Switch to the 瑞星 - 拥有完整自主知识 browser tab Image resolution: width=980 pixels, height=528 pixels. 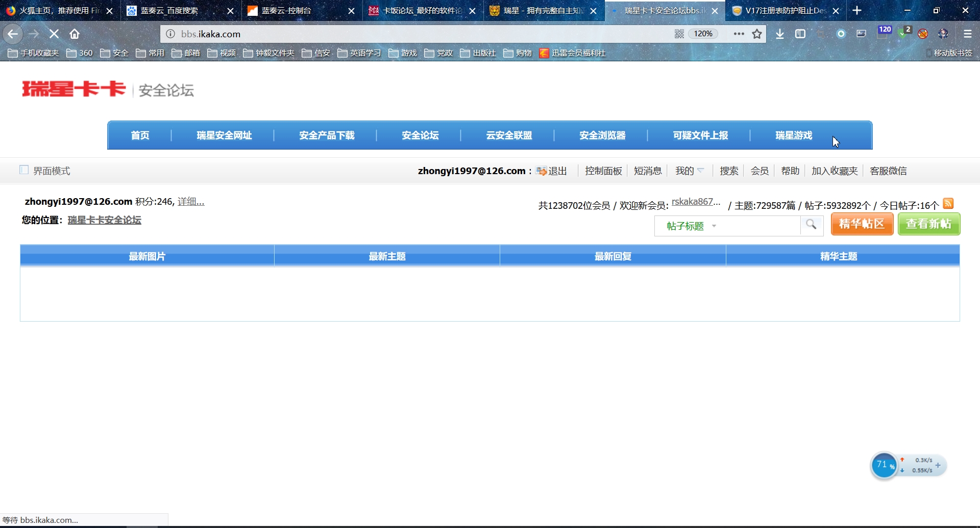(544, 11)
